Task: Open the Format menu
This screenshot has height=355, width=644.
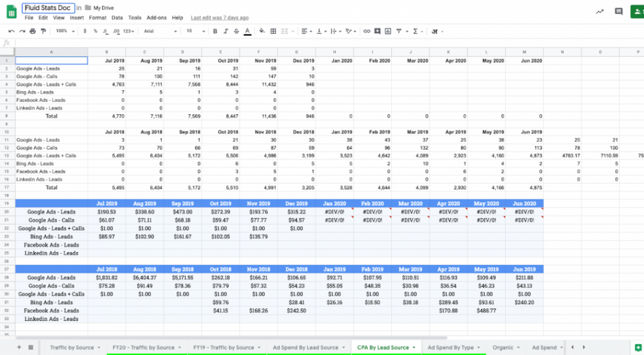Action: 97,18
